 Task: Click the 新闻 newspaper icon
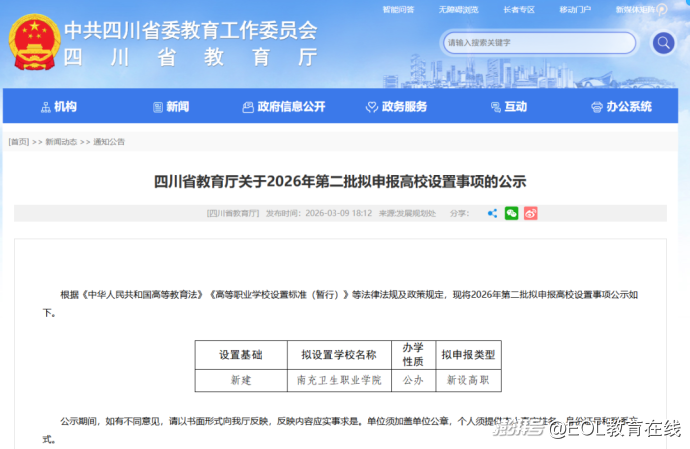coord(158,107)
